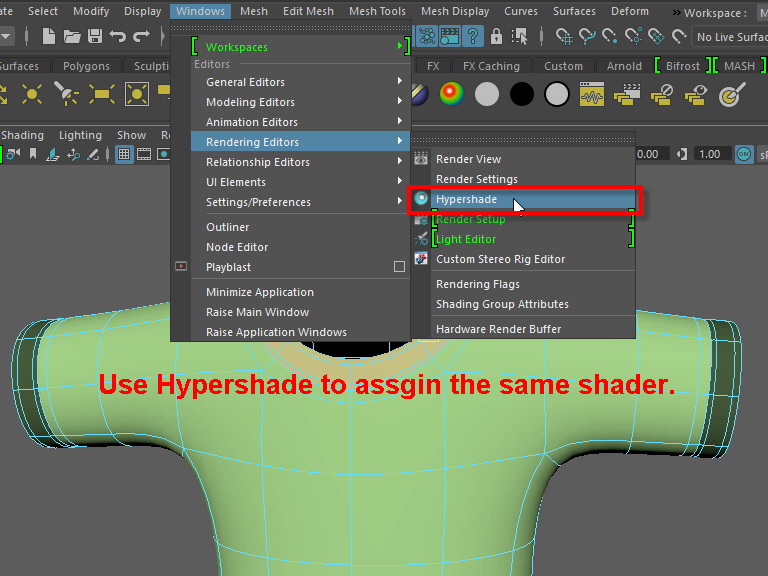768x576 pixels.
Task: Open the No Live Surface dropdown
Action: (731, 37)
